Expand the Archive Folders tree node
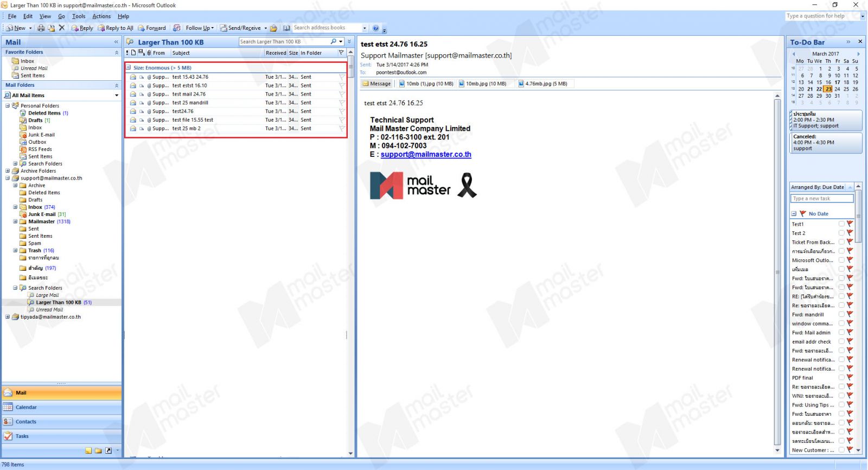 tap(8, 171)
